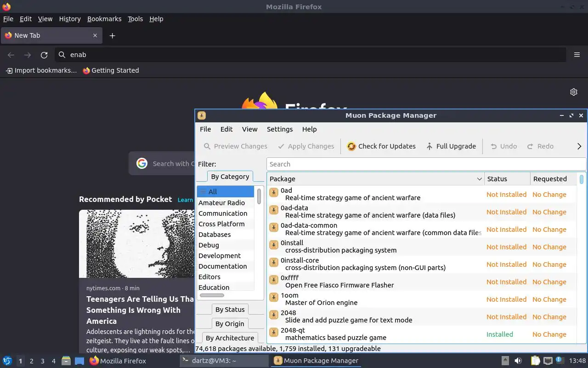This screenshot has height=368, width=588.
Task: Open the Muon File menu
Action: [x=205, y=129]
